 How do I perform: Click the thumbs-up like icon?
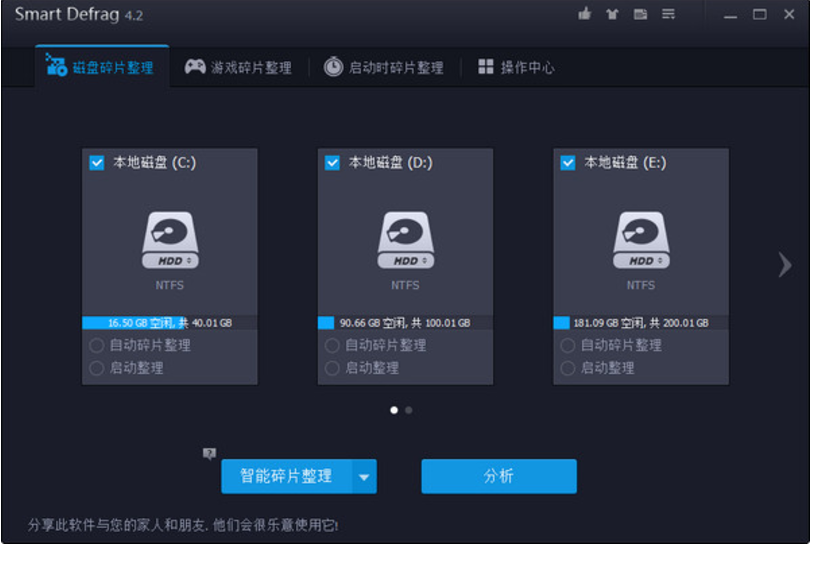coord(584,13)
